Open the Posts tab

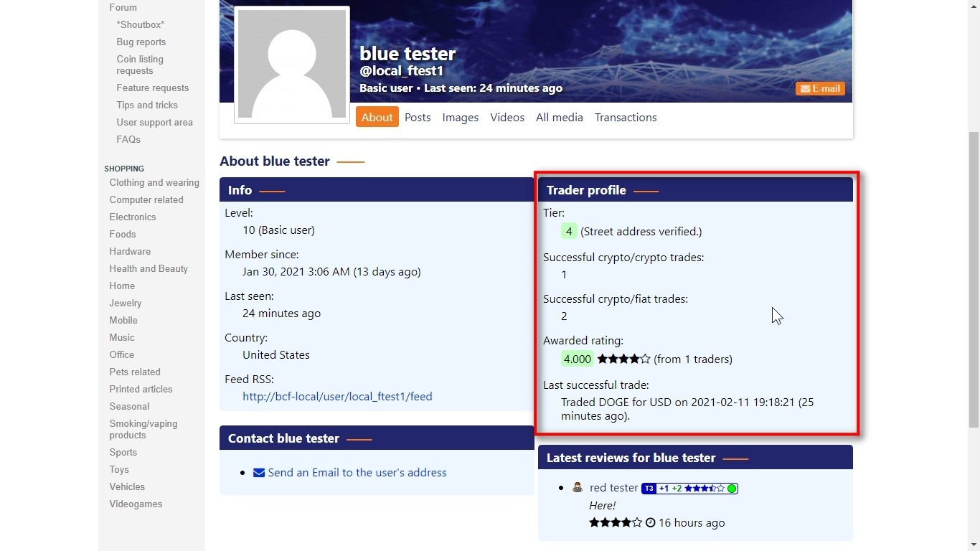pyautogui.click(x=418, y=118)
